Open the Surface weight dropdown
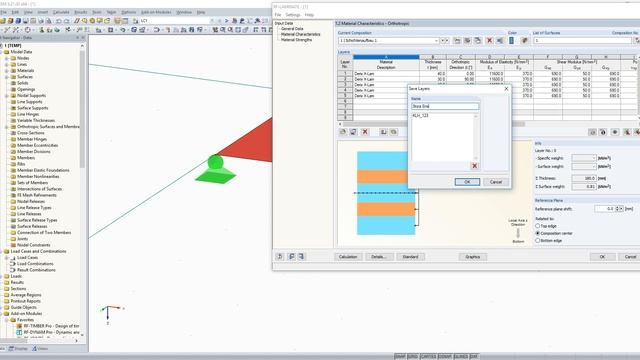This screenshot has width=640, height=360. tap(584, 167)
